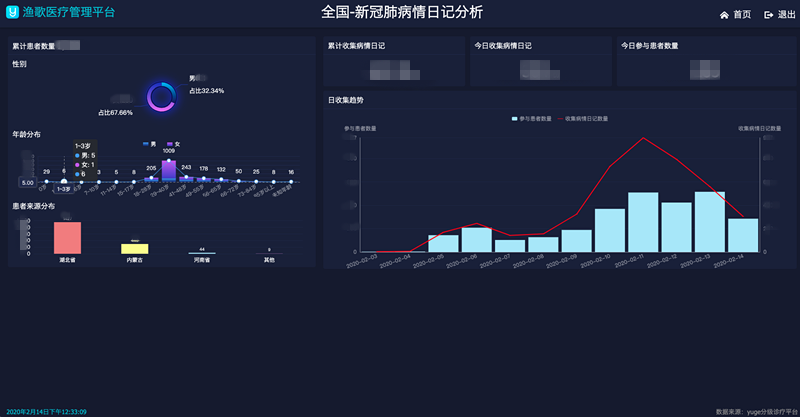Click the 2020-02-13 trend bar
This screenshot has height=417, width=800.
(x=710, y=222)
